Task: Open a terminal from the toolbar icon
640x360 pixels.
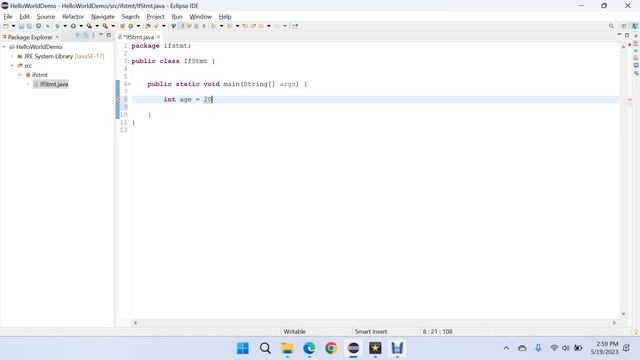Action: coord(38,26)
